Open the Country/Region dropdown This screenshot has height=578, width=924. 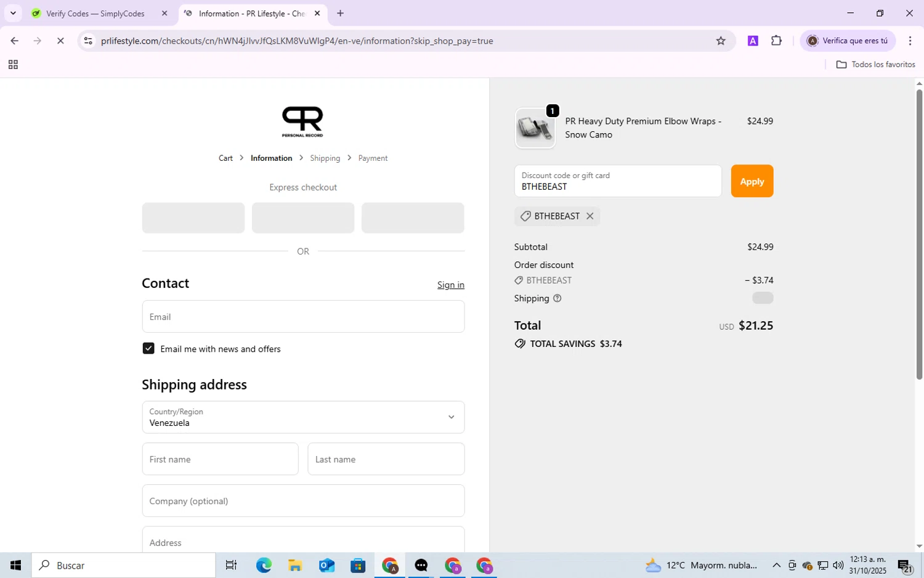(x=303, y=417)
